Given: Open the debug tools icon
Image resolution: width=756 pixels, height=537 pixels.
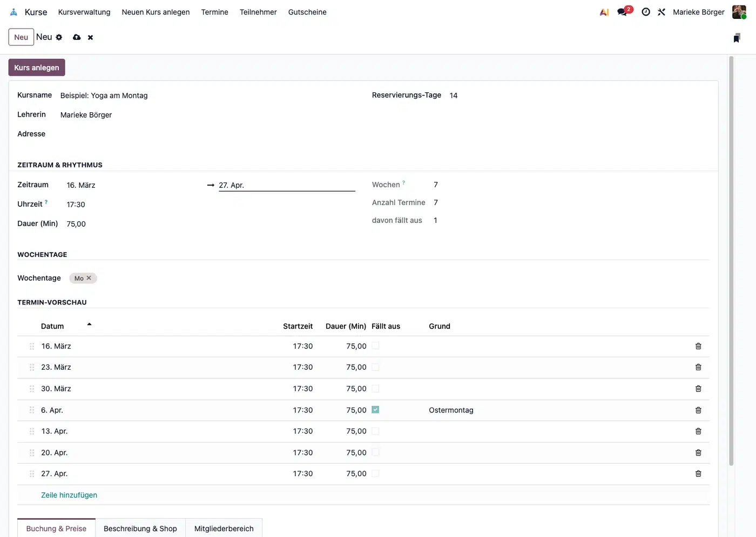Looking at the screenshot, I should tap(661, 12).
